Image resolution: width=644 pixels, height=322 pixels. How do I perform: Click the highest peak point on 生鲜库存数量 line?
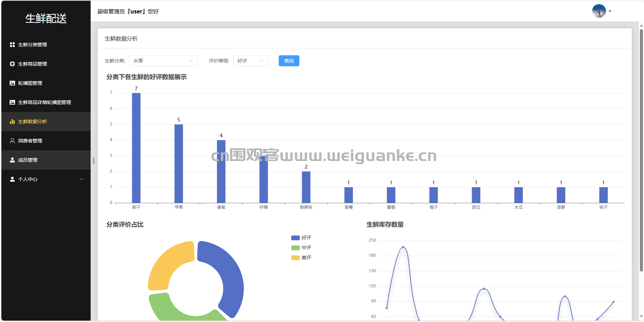(x=403, y=247)
